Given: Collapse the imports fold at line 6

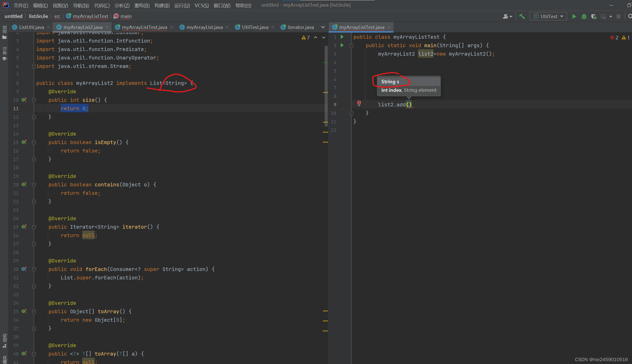Looking at the screenshot, I should tap(34, 66).
